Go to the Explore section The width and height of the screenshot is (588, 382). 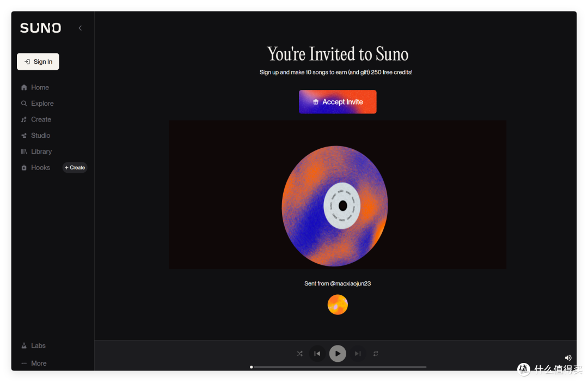[x=42, y=104]
